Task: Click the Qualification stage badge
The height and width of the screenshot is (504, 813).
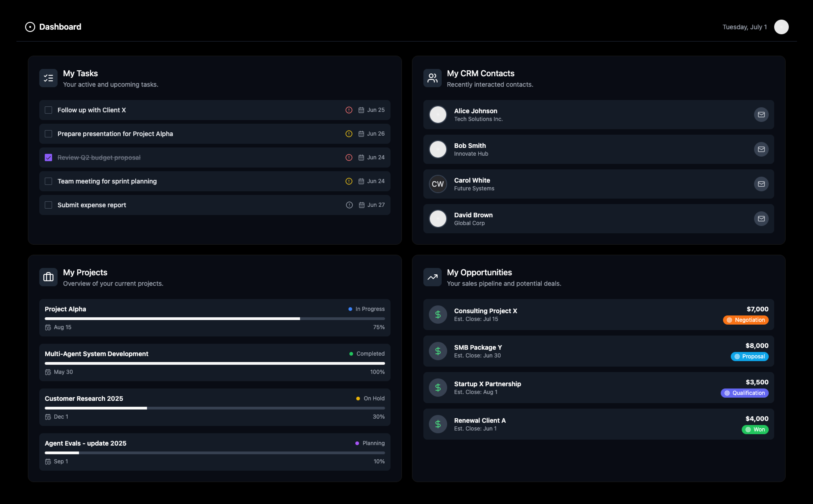Action: 744,393
